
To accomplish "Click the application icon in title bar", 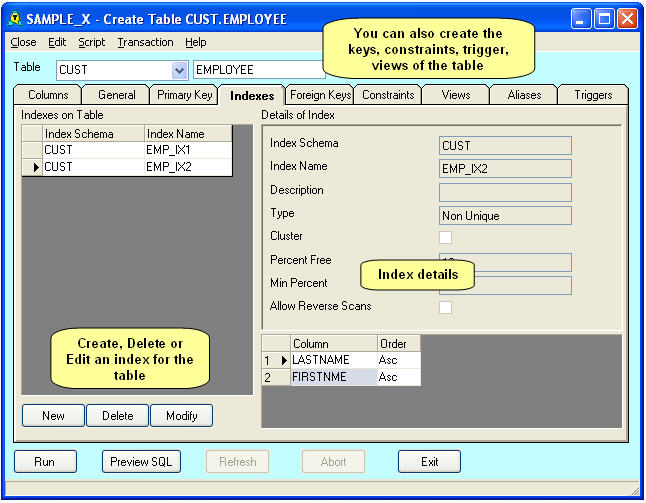I will point(15,19).
